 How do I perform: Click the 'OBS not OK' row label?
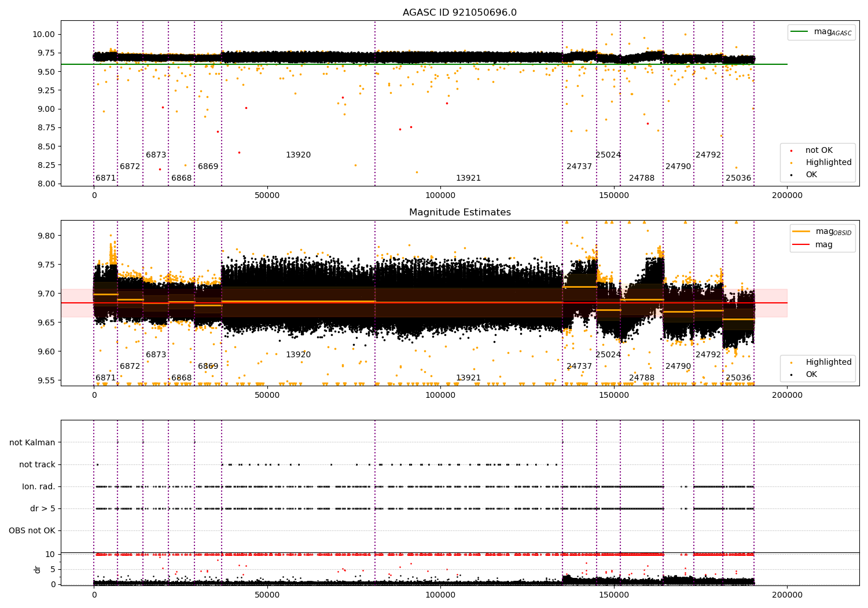tap(32, 530)
